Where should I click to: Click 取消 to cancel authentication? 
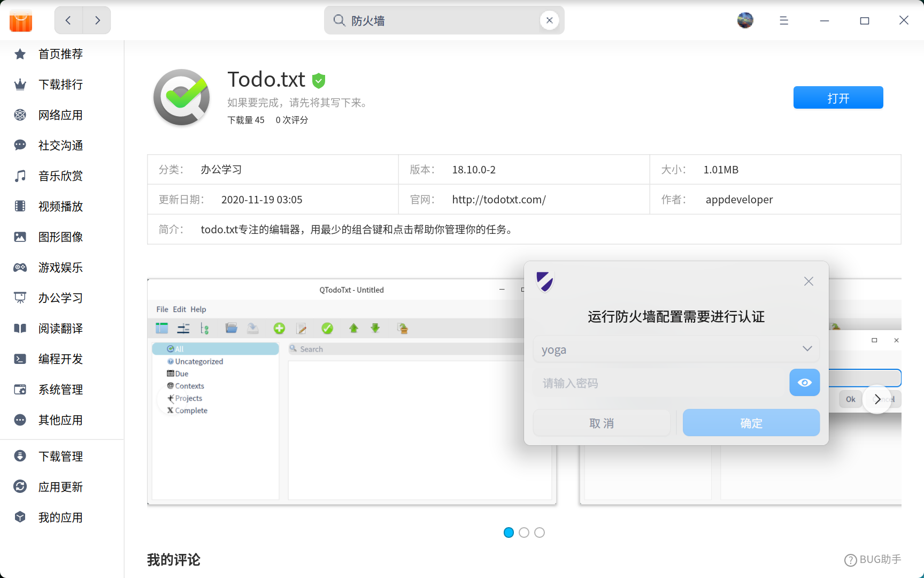602,423
